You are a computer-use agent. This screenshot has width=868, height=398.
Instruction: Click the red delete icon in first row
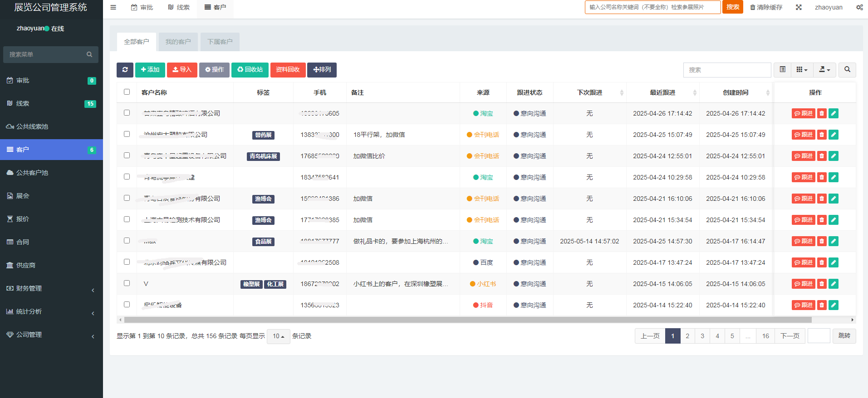(822, 113)
